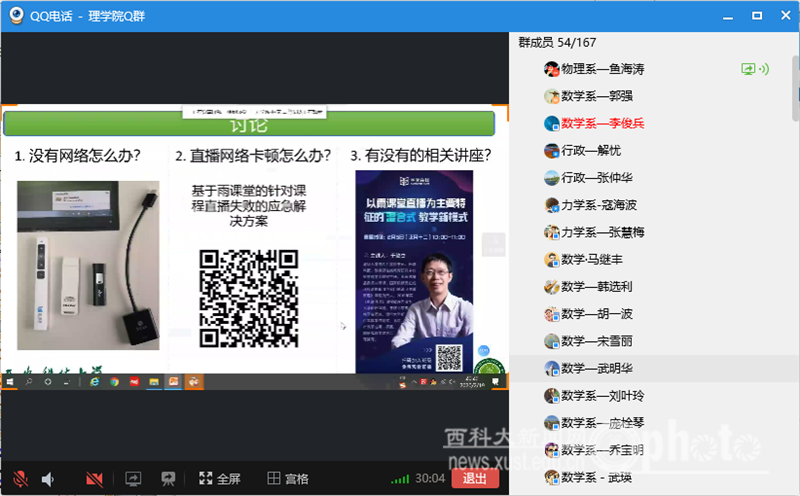Viewport: 800px width, 496px height.
Task: Check the green network signal bars
Action: coord(400,479)
